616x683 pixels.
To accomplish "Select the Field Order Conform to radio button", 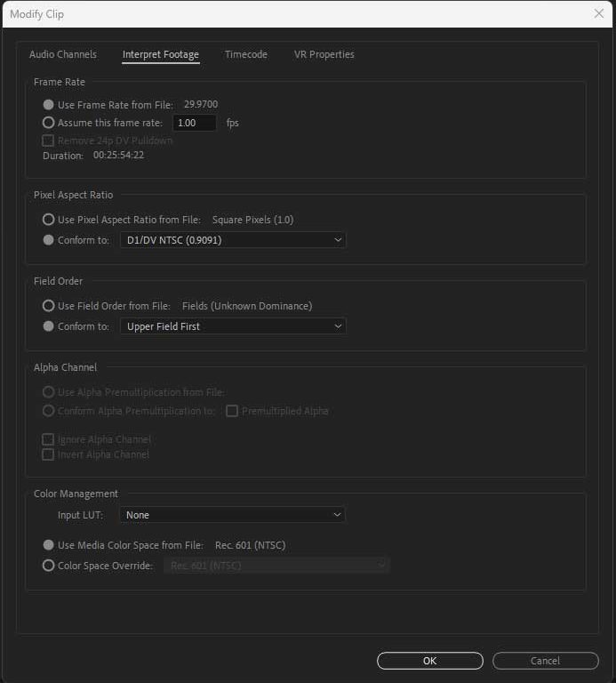I will tap(49, 326).
